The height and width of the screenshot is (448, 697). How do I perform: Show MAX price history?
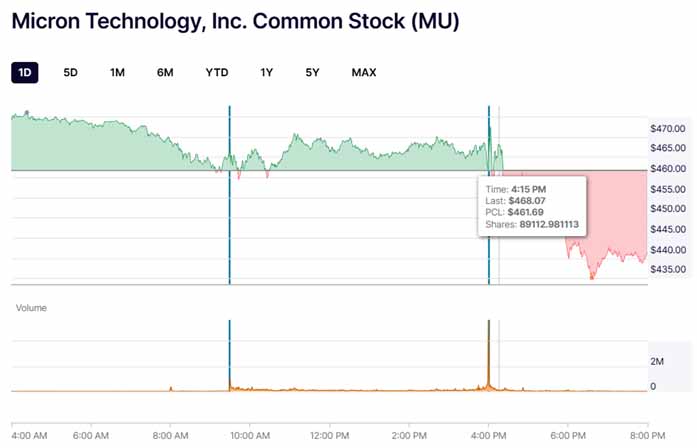pos(364,72)
